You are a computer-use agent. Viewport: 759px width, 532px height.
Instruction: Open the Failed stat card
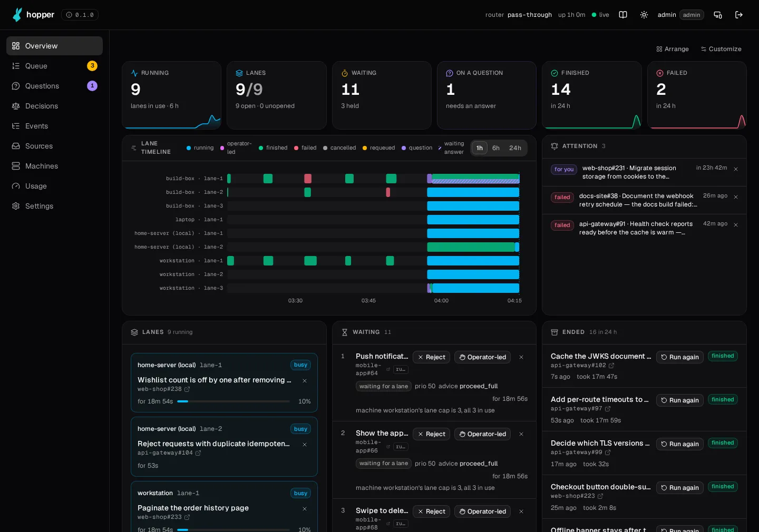click(697, 95)
